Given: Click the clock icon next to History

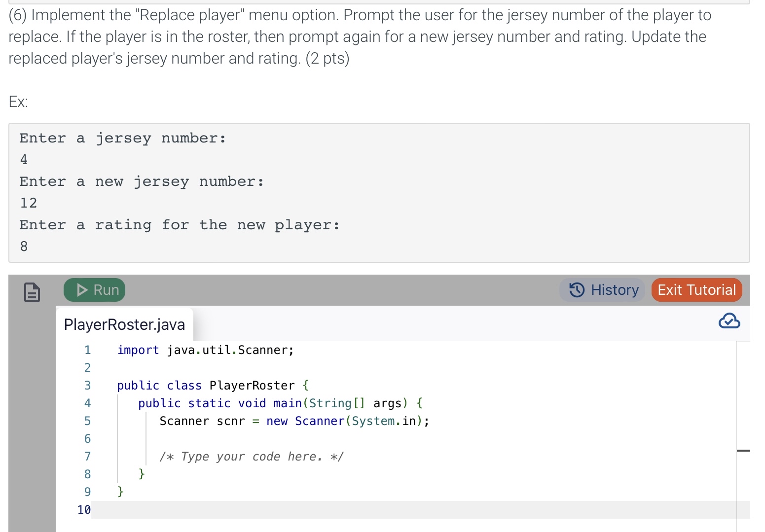Looking at the screenshot, I should [576, 290].
